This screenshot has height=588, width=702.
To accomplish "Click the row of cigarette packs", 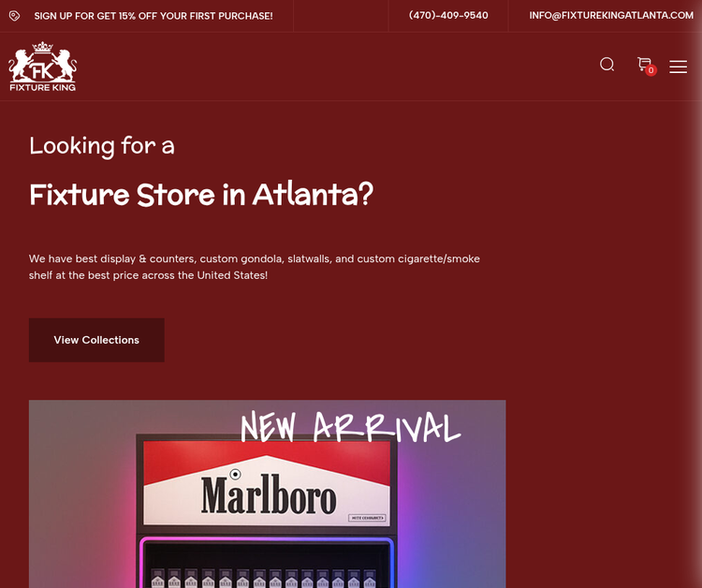I will point(264,578).
